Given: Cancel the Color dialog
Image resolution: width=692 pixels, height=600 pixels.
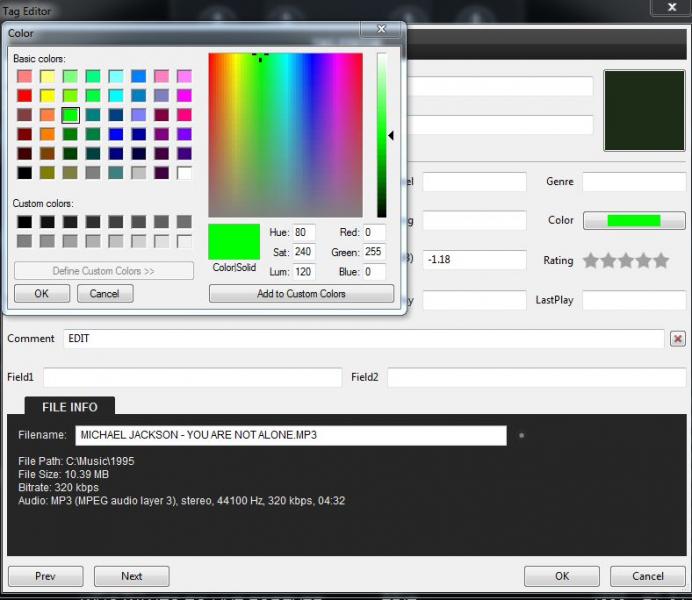Looking at the screenshot, I should coord(104,294).
